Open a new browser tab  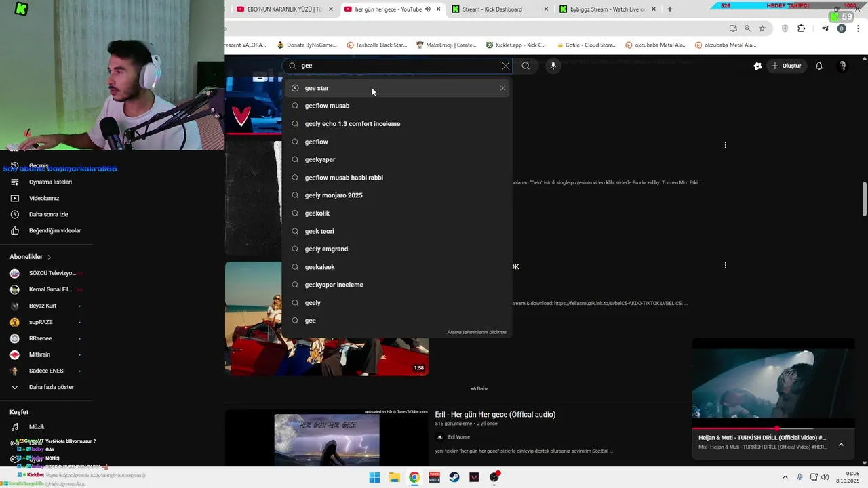tap(670, 9)
